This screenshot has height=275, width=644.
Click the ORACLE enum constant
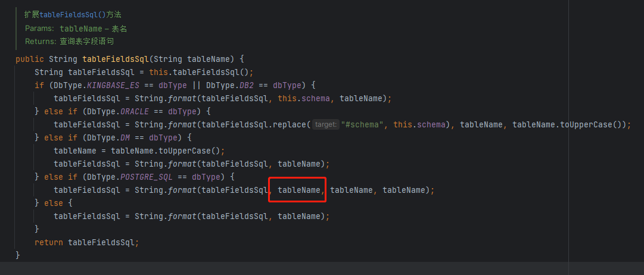point(135,112)
